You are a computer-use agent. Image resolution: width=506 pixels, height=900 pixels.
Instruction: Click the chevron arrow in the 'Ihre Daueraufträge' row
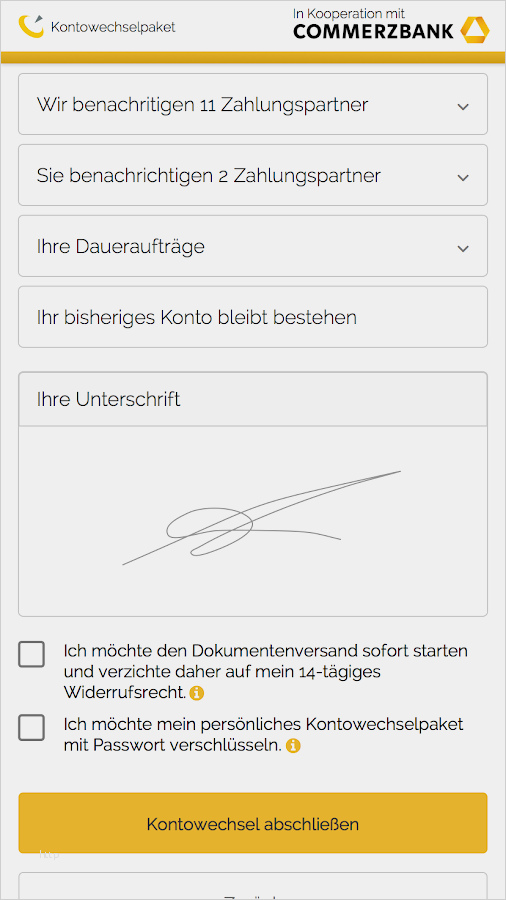(x=463, y=249)
